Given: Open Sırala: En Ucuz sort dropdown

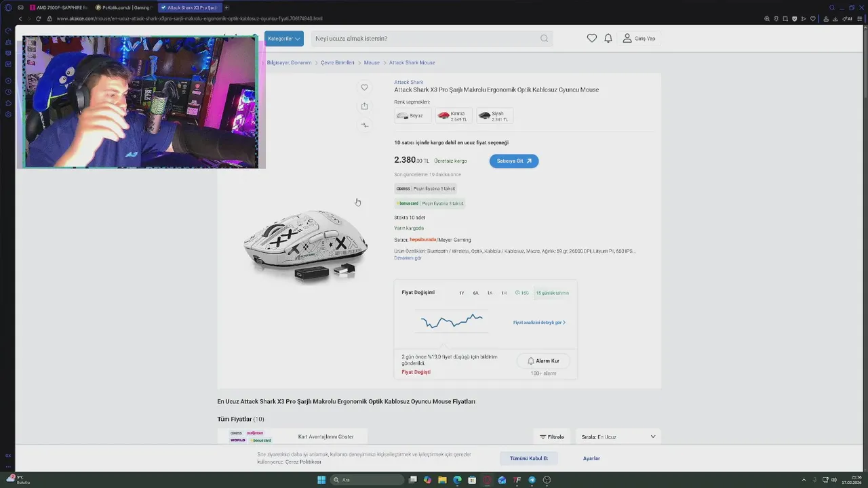Looking at the screenshot, I should 618,436.
